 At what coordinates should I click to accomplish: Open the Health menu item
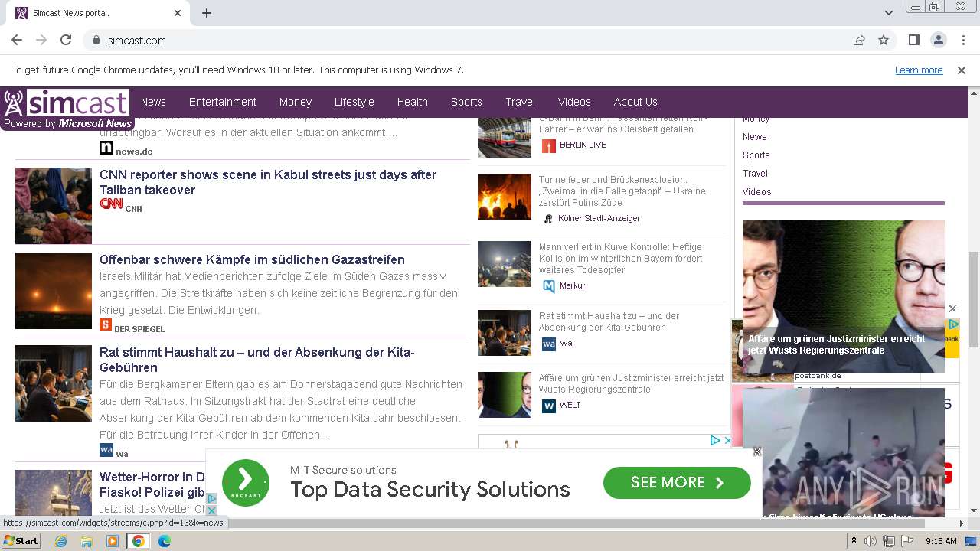pyautogui.click(x=413, y=102)
